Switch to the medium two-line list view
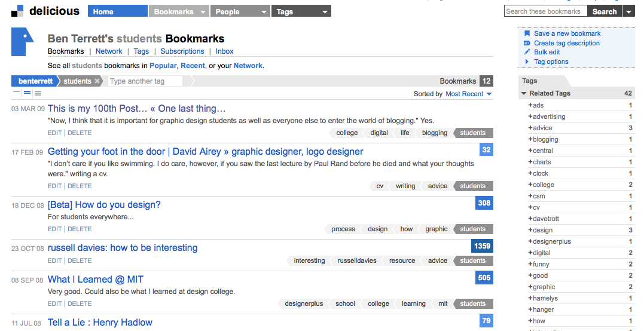 pos(27,93)
